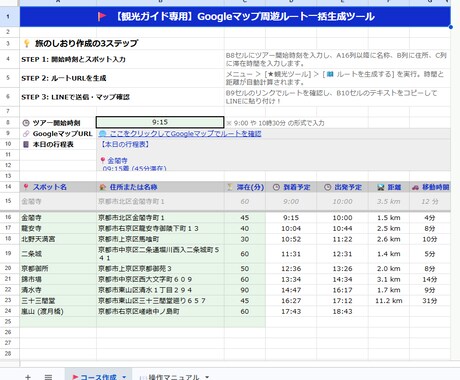Select the departure time cell 16:17
Viewport: 460px width, 380px height.
(x=342, y=290)
